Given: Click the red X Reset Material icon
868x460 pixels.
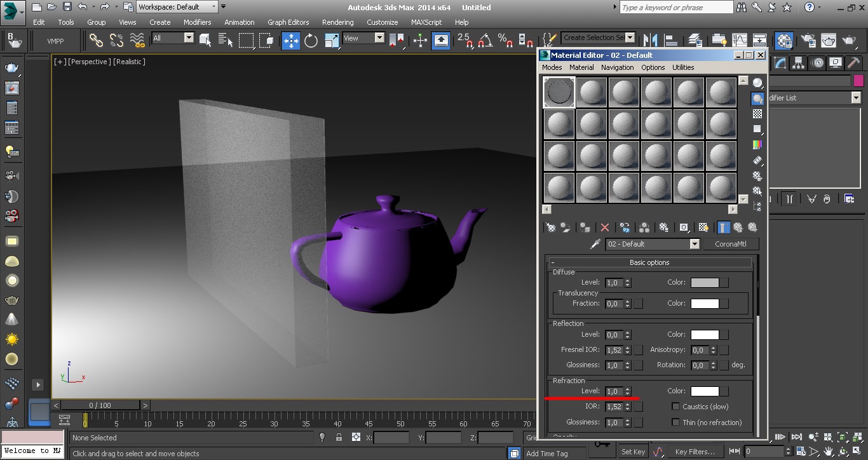Looking at the screenshot, I should [x=605, y=227].
